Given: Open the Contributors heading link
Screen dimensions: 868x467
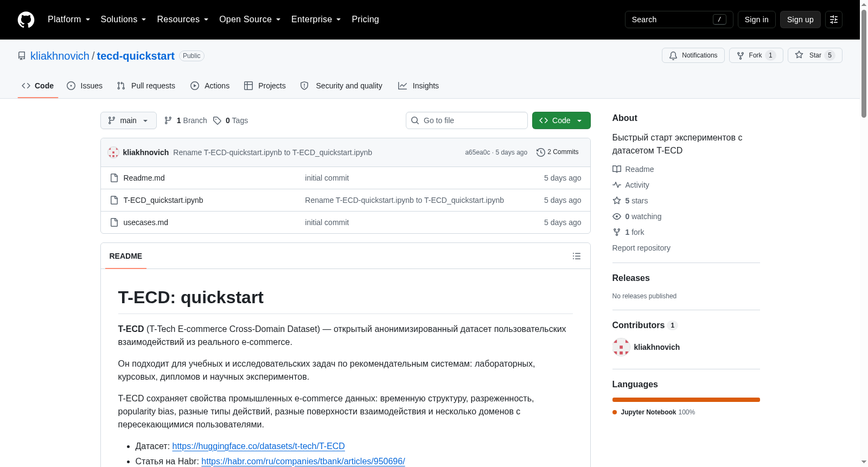Looking at the screenshot, I should (645, 325).
